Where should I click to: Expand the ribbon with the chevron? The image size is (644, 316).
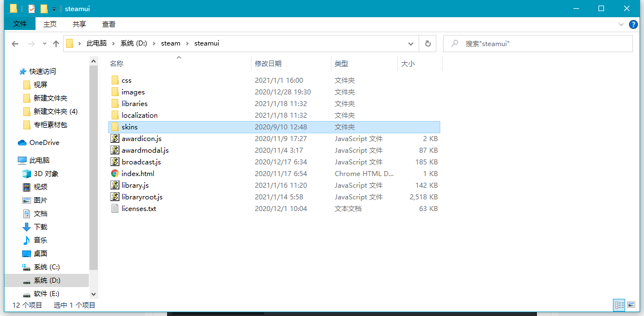point(621,24)
